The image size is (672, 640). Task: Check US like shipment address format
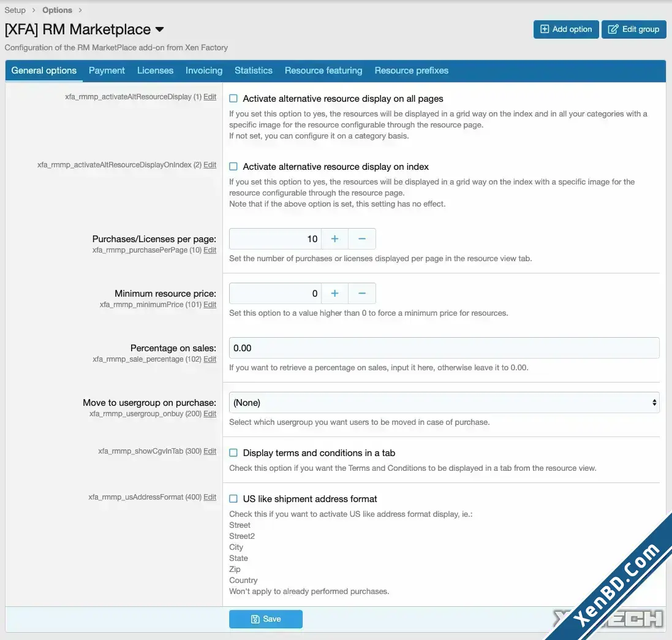233,499
